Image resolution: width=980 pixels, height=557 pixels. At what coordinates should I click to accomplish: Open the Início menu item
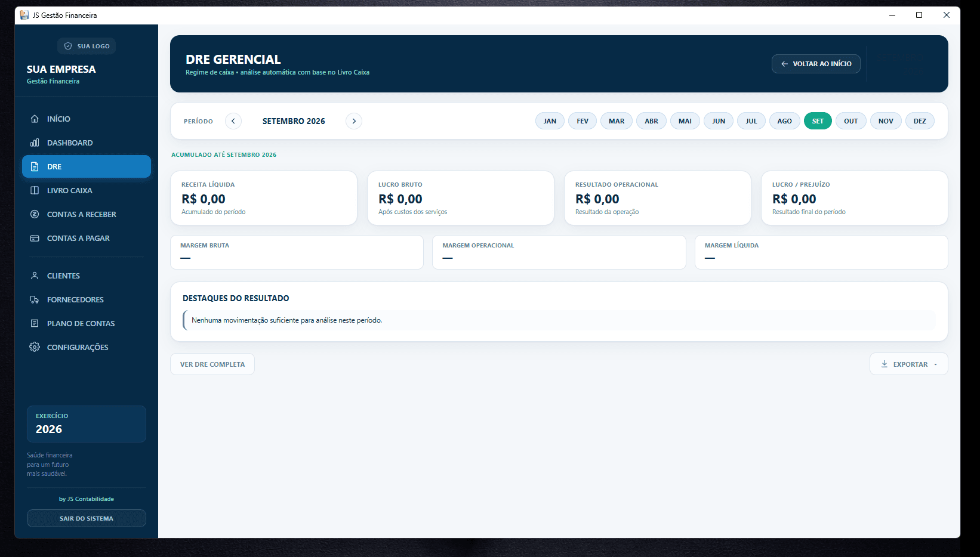tap(87, 119)
